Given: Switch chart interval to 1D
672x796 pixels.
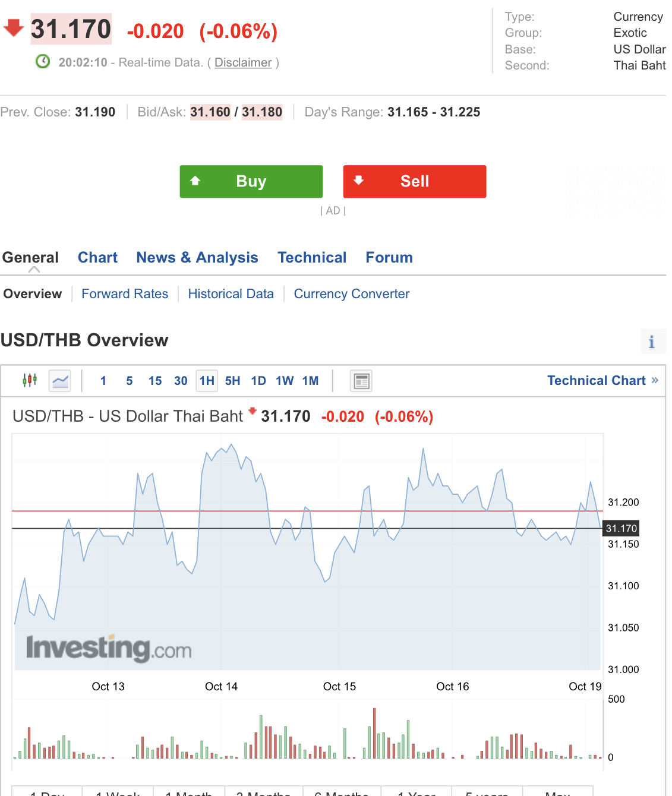Looking at the screenshot, I should (x=258, y=381).
